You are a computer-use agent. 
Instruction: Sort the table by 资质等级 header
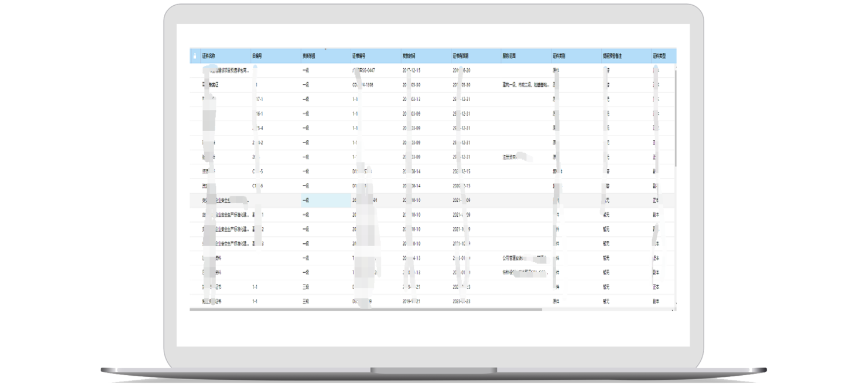pos(309,57)
